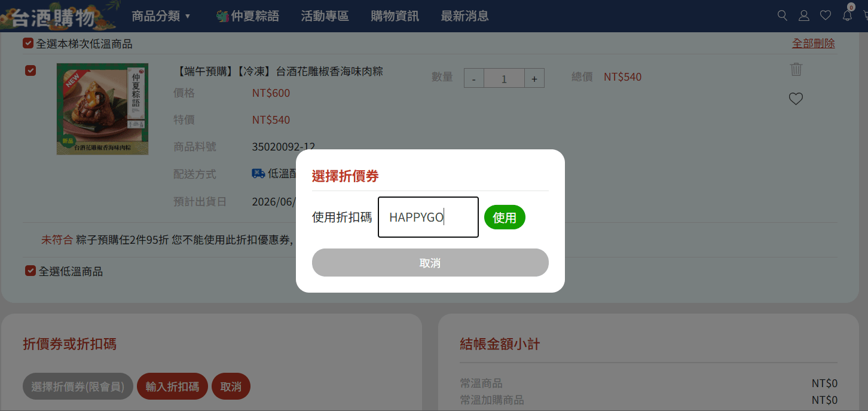Apply the code with green 使用 button
This screenshot has height=411, width=868.
[x=505, y=217]
